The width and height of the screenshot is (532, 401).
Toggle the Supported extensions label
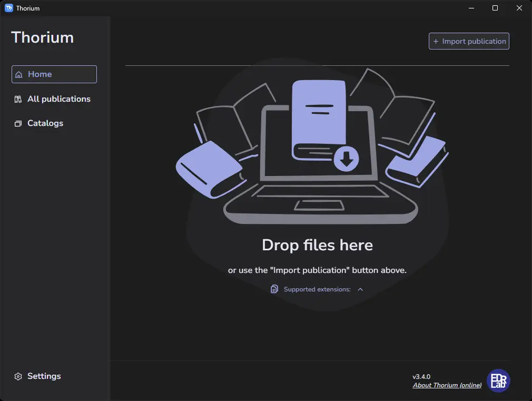click(x=317, y=289)
